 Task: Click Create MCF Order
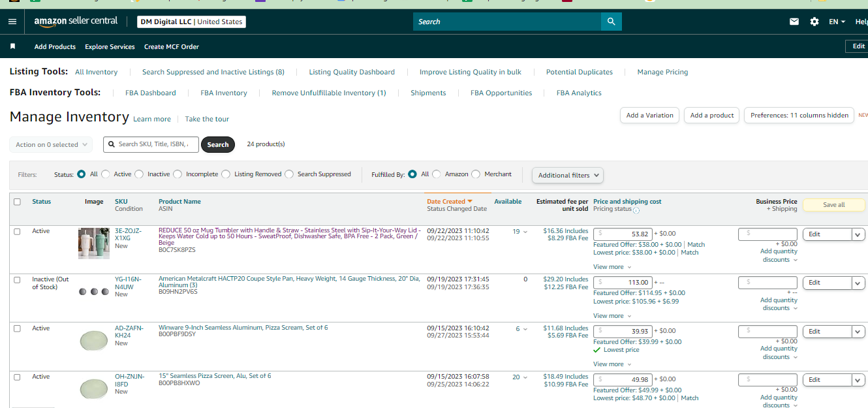pyautogui.click(x=172, y=46)
